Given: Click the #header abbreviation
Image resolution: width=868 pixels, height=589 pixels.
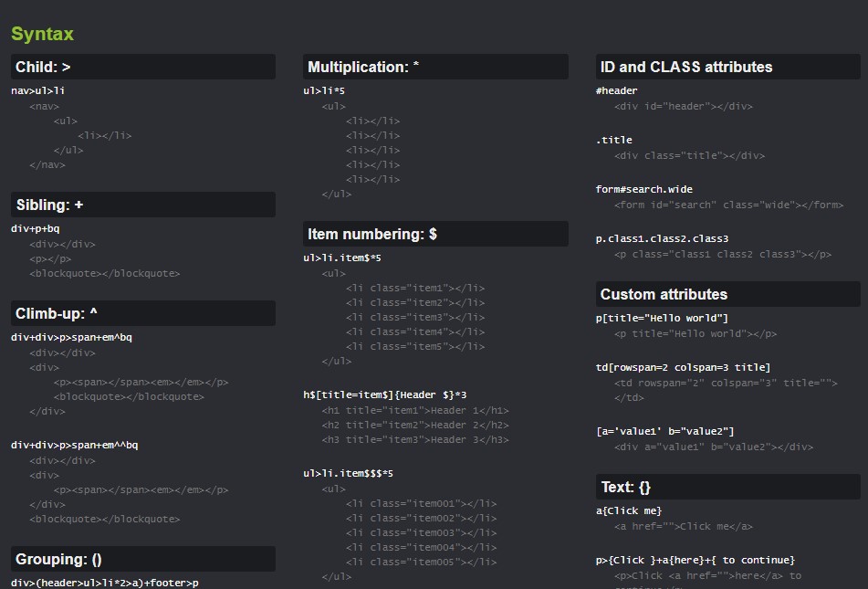Looking at the screenshot, I should (616, 90).
